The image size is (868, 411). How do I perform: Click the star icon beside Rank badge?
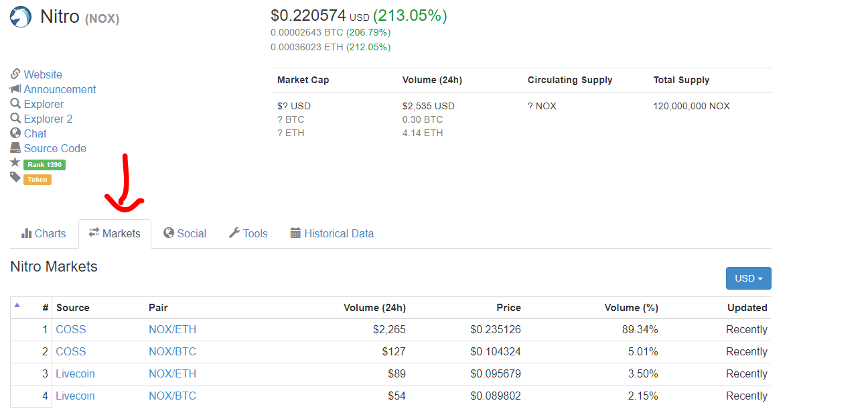[x=15, y=163]
